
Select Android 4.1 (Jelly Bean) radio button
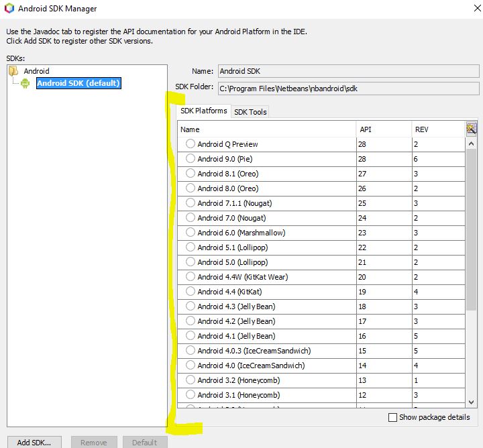tap(191, 335)
